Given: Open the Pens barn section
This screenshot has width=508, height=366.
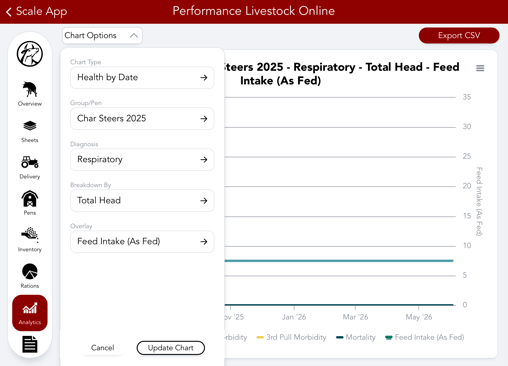Looking at the screenshot, I should click(30, 203).
